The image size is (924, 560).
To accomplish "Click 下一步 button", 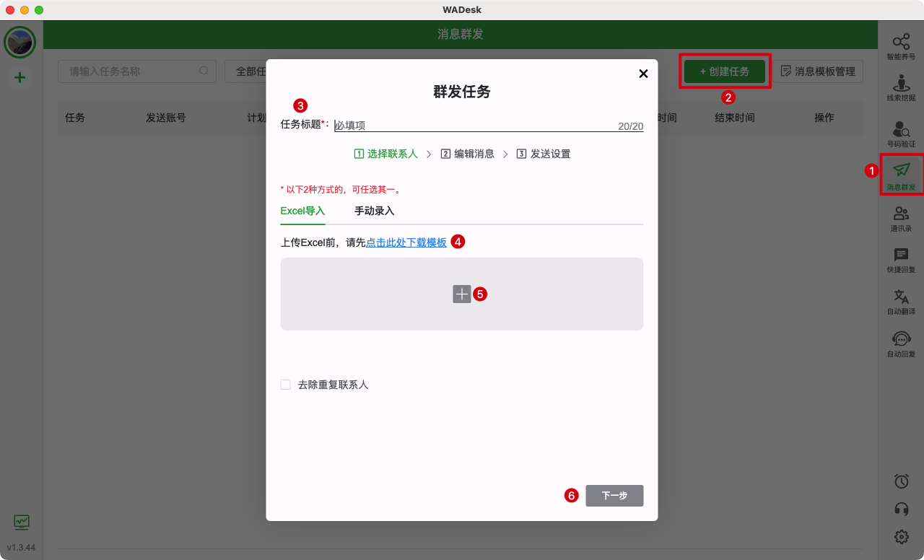I will pos(614,496).
